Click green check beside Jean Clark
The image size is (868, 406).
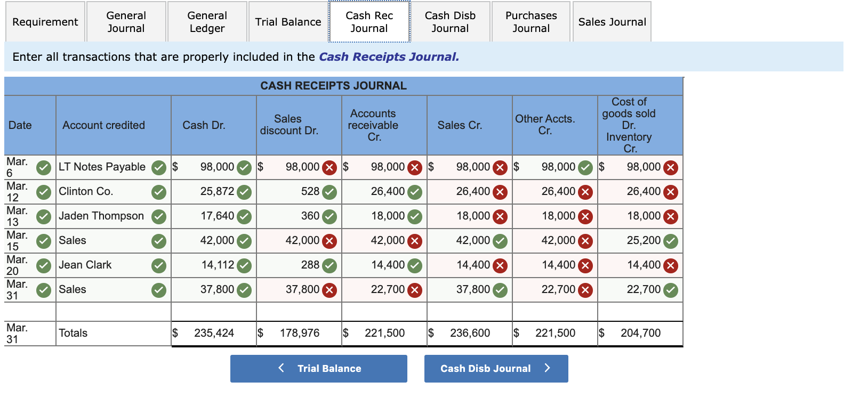[x=159, y=266]
